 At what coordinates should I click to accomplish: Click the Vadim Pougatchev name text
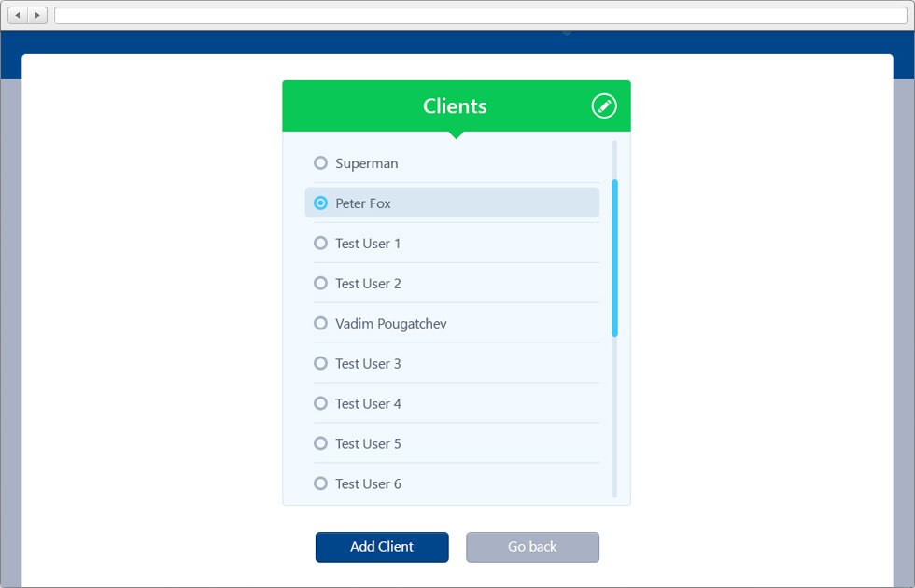tap(391, 324)
